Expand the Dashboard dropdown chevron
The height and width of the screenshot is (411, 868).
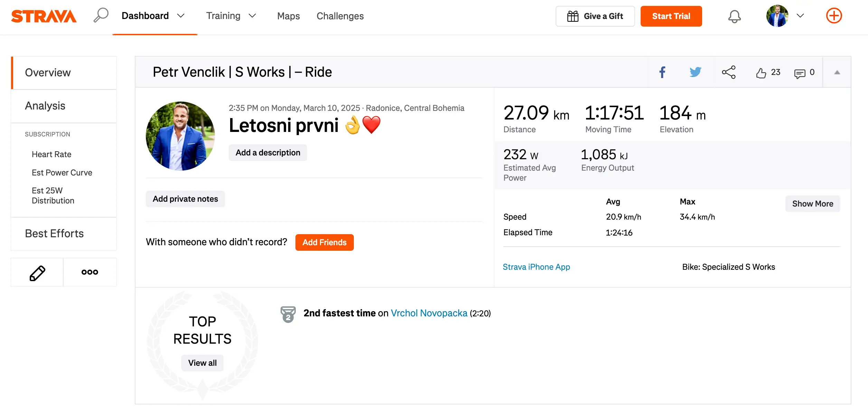[x=181, y=16]
